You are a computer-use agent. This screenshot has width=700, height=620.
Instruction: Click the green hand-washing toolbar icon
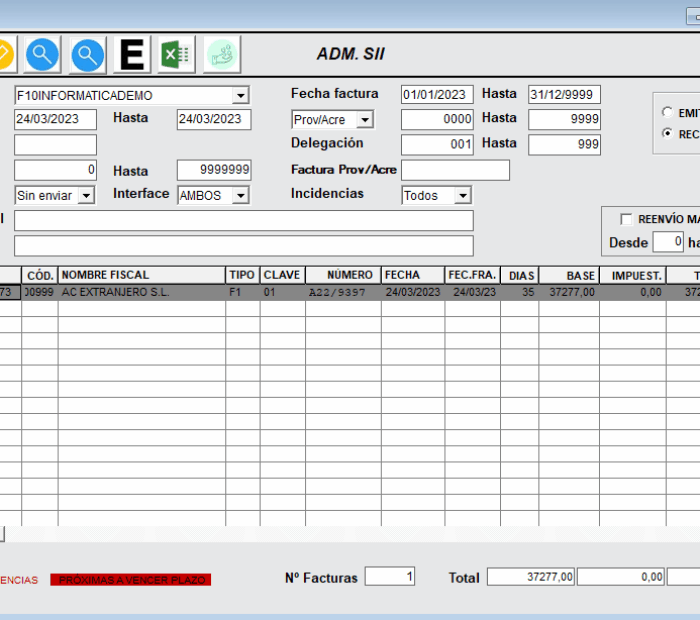[x=222, y=54]
